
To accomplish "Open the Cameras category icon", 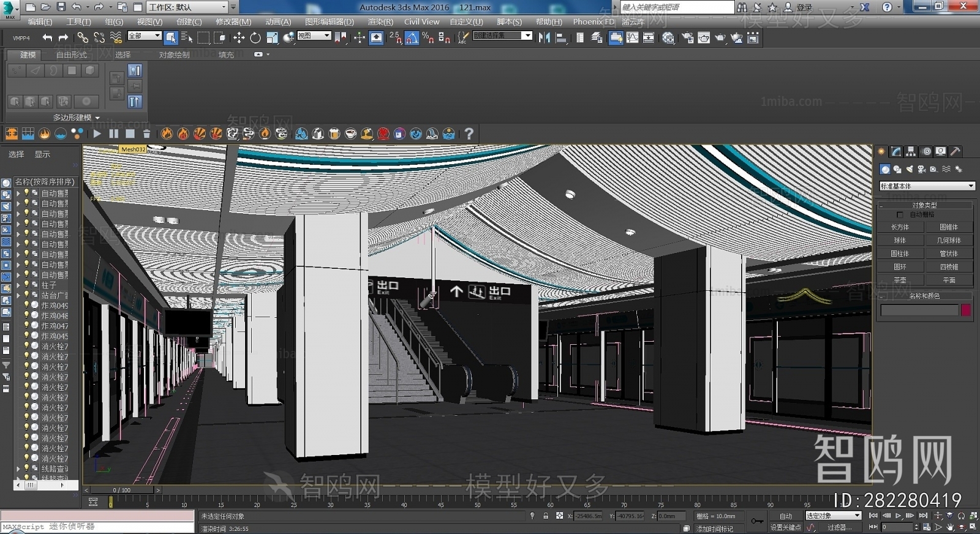I will 921,169.
